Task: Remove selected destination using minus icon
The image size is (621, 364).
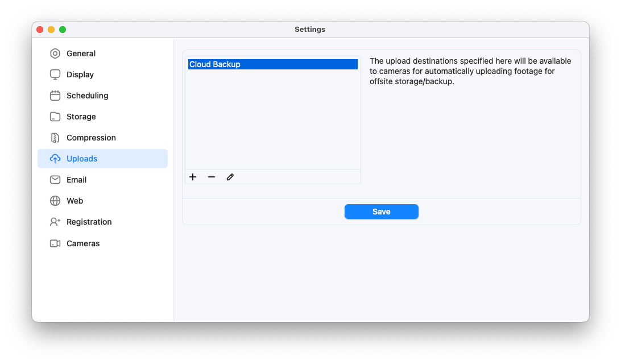Action: click(211, 177)
